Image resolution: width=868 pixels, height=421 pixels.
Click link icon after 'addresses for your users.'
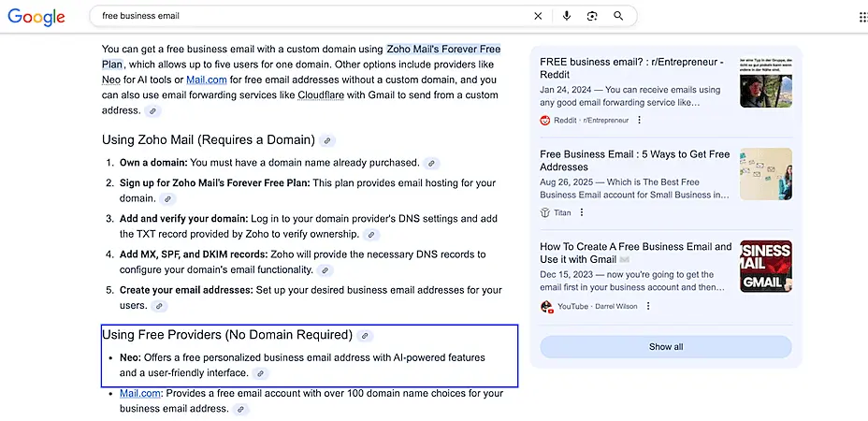click(159, 306)
